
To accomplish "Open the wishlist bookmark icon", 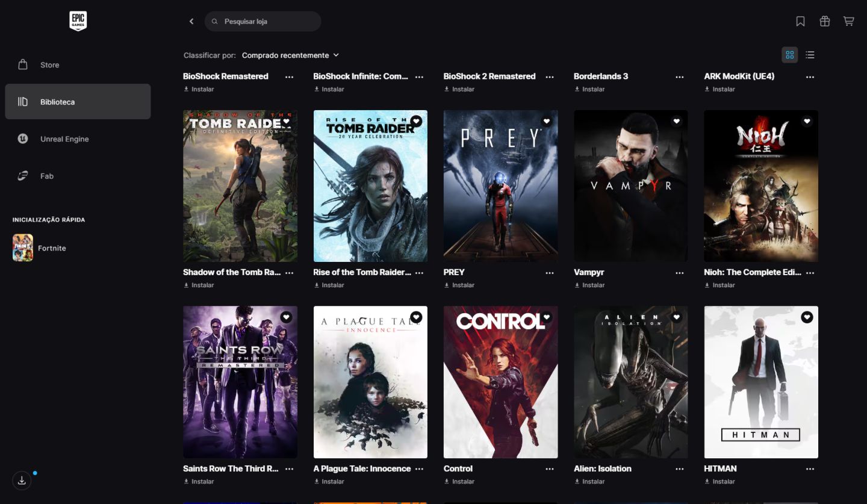I will tap(800, 22).
